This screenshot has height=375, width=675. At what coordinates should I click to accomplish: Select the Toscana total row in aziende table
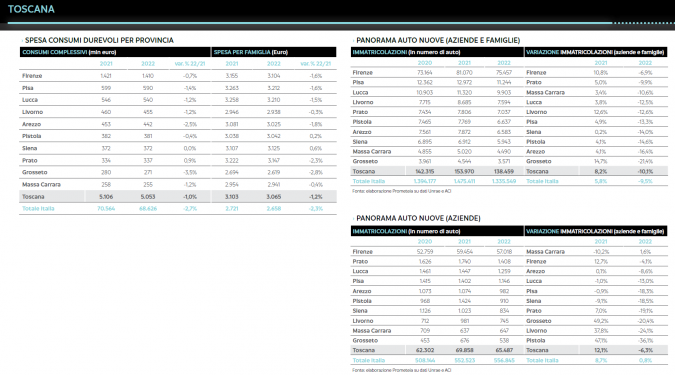(437, 350)
